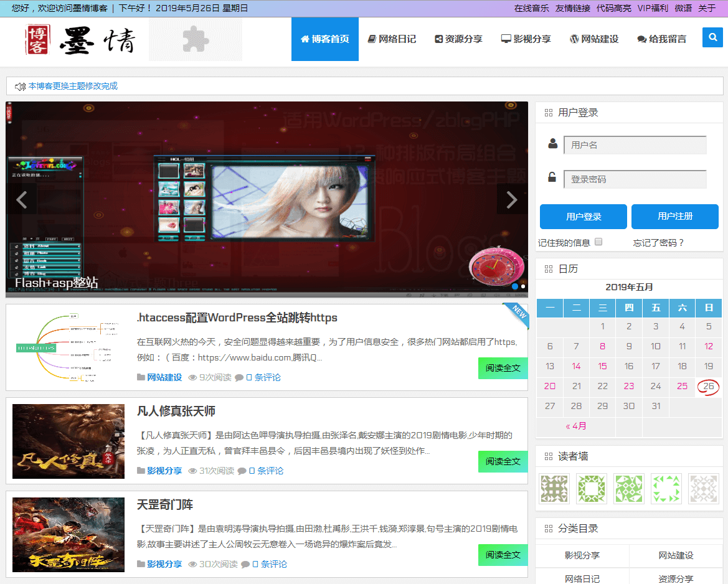Click the 用户名 input field

pos(635,145)
